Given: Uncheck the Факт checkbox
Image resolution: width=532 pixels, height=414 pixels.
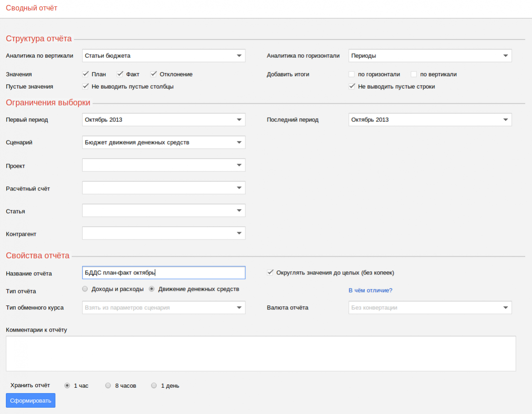Looking at the screenshot, I should (x=120, y=74).
